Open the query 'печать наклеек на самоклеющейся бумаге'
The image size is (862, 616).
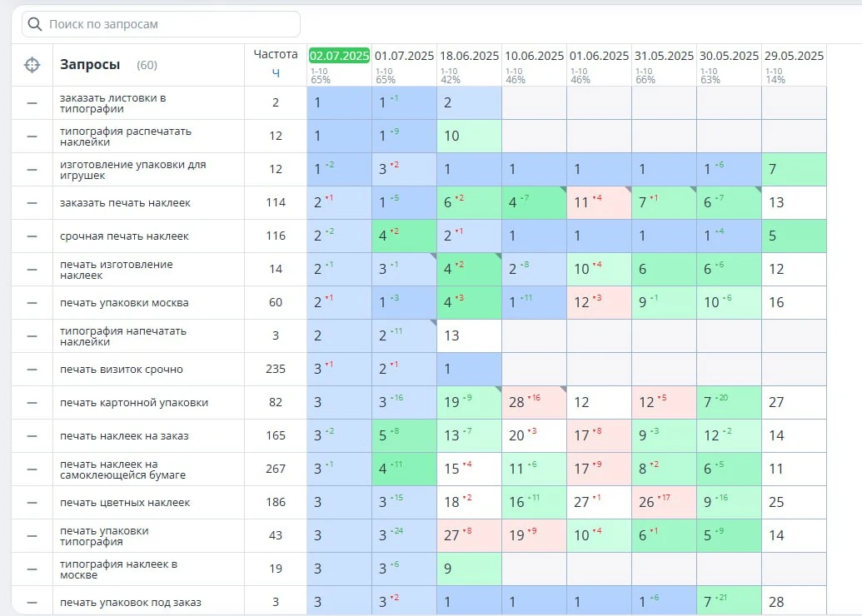[x=122, y=469]
